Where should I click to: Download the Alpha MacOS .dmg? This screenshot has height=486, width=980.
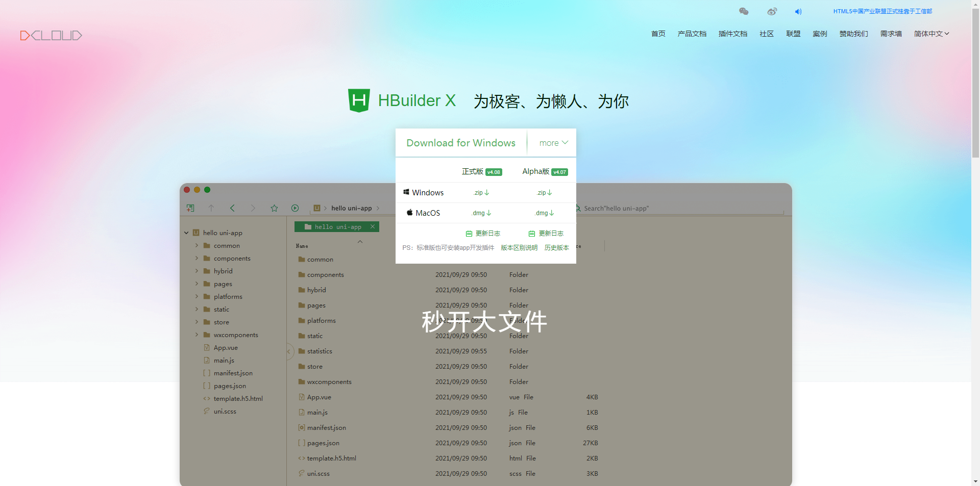tap(545, 213)
